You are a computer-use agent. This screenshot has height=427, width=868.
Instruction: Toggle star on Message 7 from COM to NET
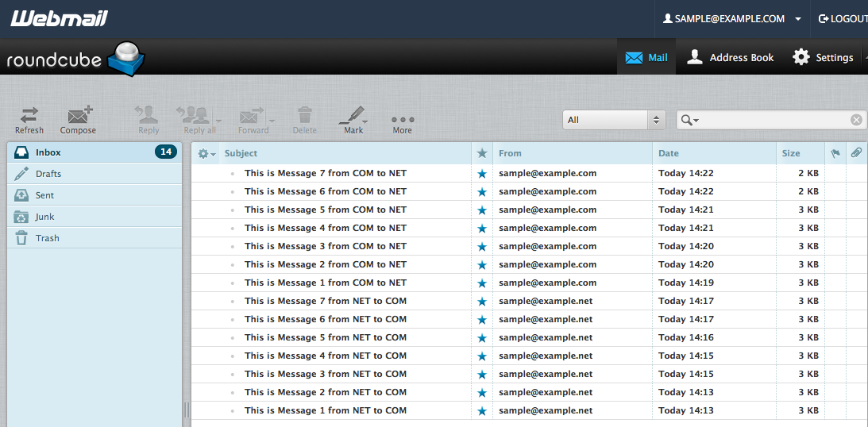(x=482, y=174)
